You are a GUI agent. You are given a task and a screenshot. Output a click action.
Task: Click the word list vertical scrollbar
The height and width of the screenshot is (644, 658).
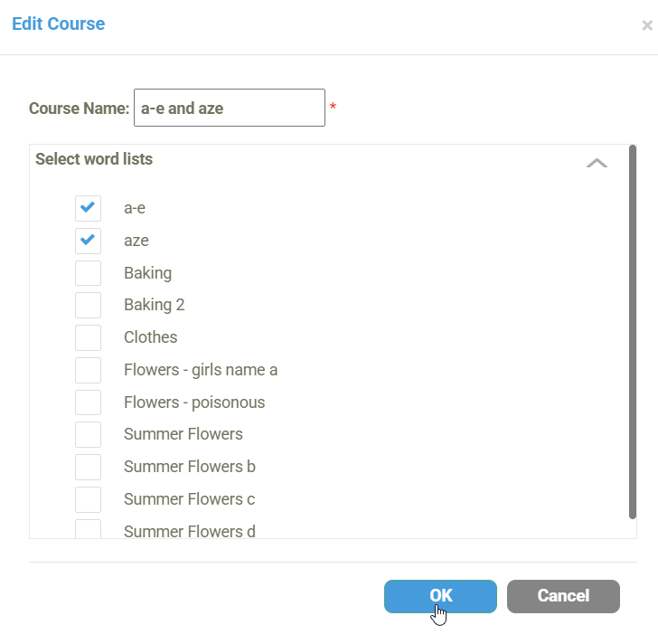tap(633, 332)
